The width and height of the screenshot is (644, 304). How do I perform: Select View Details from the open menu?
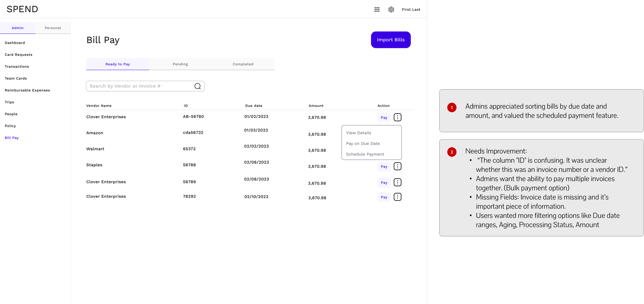359,133
